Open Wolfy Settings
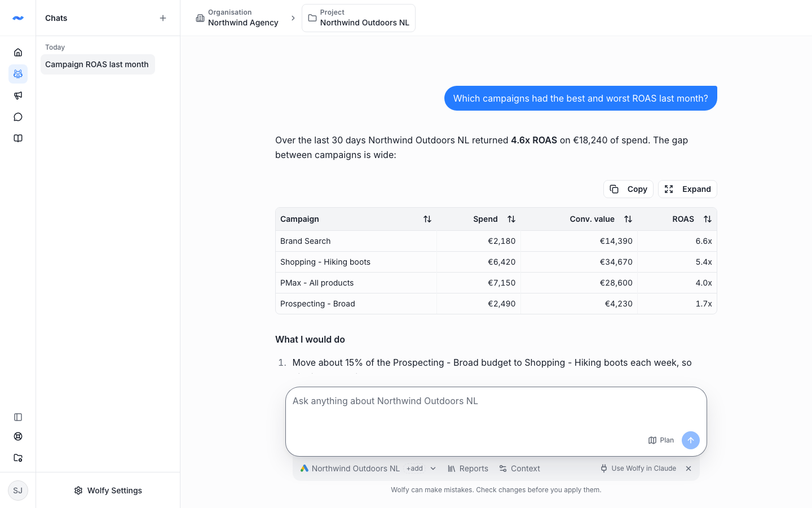The height and width of the screenshot is (508, 812). [x=108, y=491]
